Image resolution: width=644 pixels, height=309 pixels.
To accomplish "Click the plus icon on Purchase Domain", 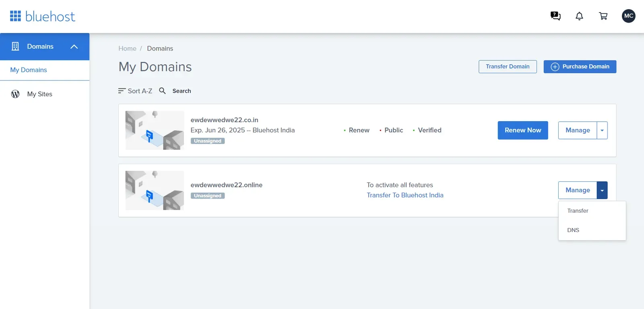I will (x=555, y=67).
